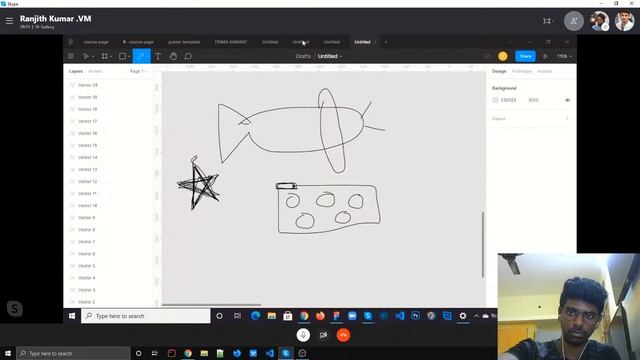Open Settings gear in shared-screen taskbar

pyautogui.click(x=462, y=316)
